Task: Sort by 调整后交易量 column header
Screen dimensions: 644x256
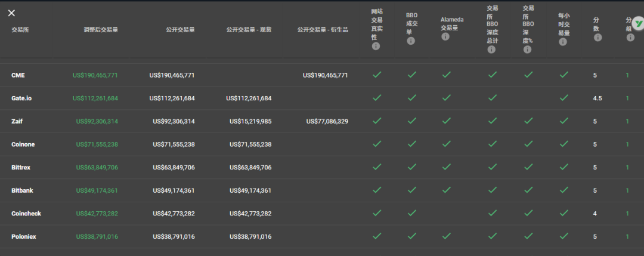Action: point(101,29)
